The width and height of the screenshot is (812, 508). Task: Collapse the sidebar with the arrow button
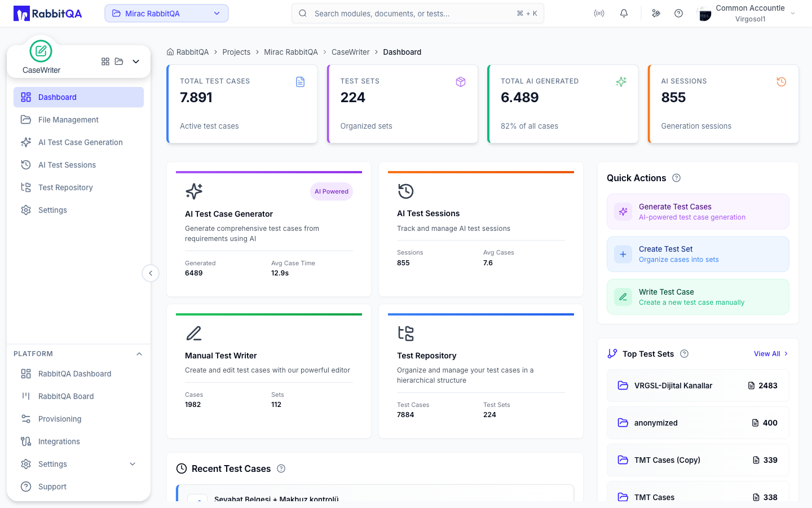(151, 273)
